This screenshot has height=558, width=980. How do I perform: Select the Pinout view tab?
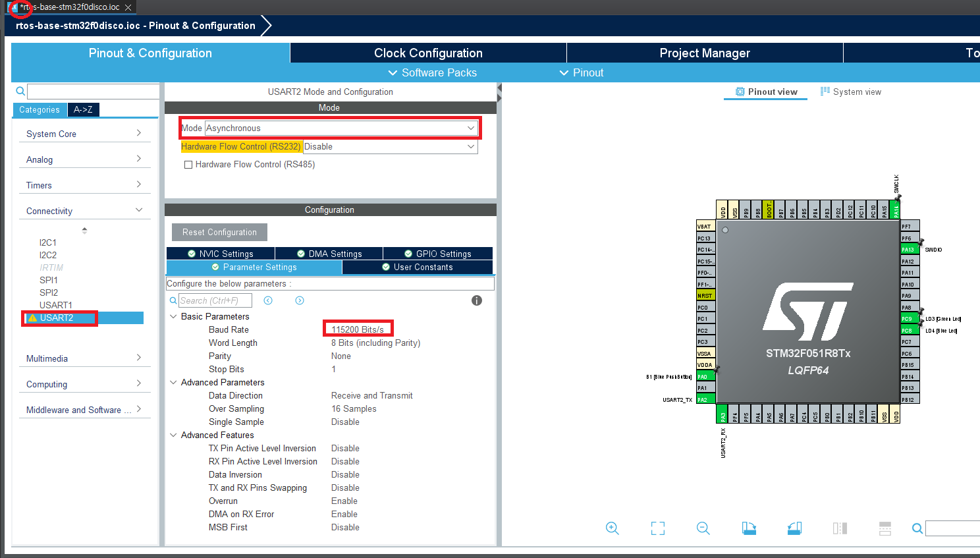(766, 92)
